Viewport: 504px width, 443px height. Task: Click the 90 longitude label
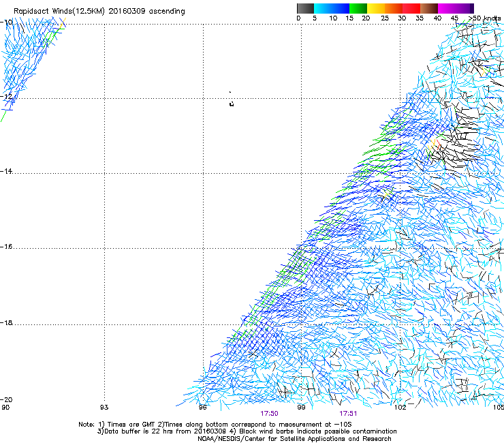pyautogui.click(x=5, y=408)
